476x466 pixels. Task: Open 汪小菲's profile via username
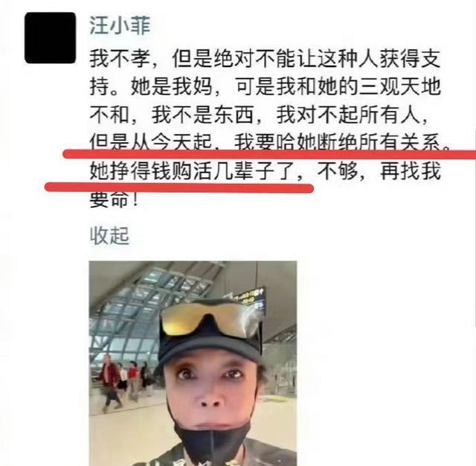pos(120,25)
